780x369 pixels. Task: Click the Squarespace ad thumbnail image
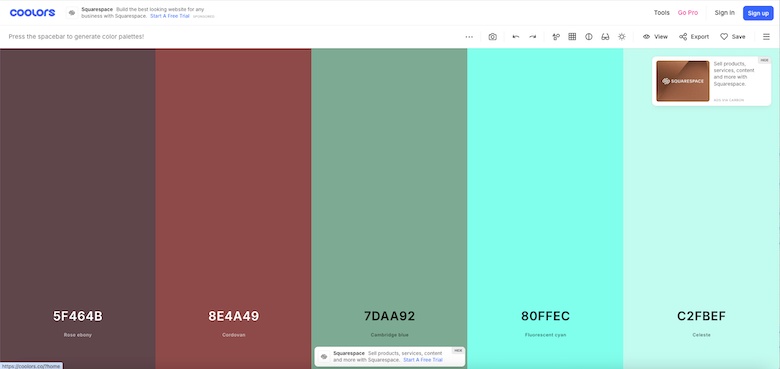(682, 81)
